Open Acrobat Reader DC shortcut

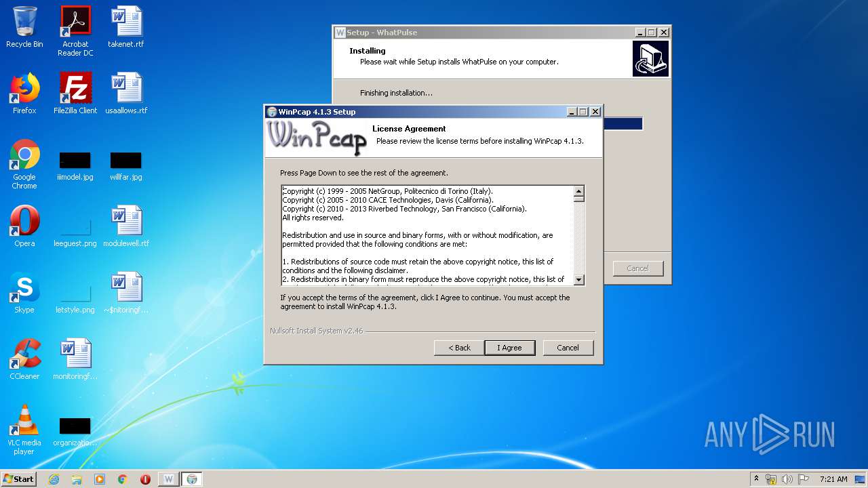pyautogui.click(x=75, y=31)
